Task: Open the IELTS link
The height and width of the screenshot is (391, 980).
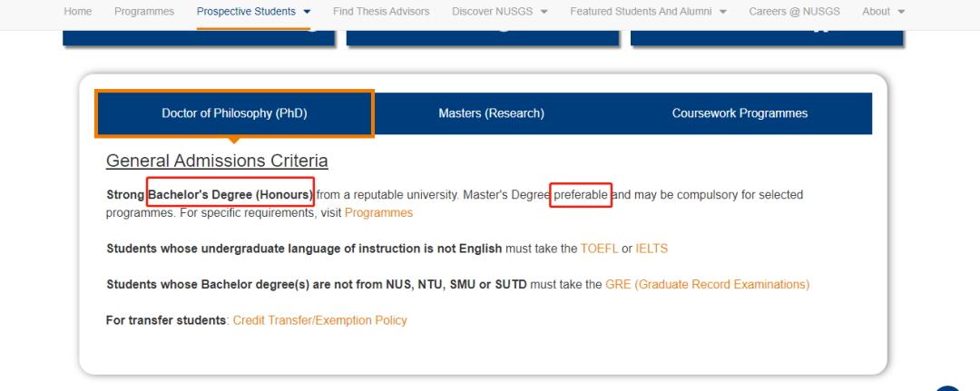Action: click(x=652, y=249)
